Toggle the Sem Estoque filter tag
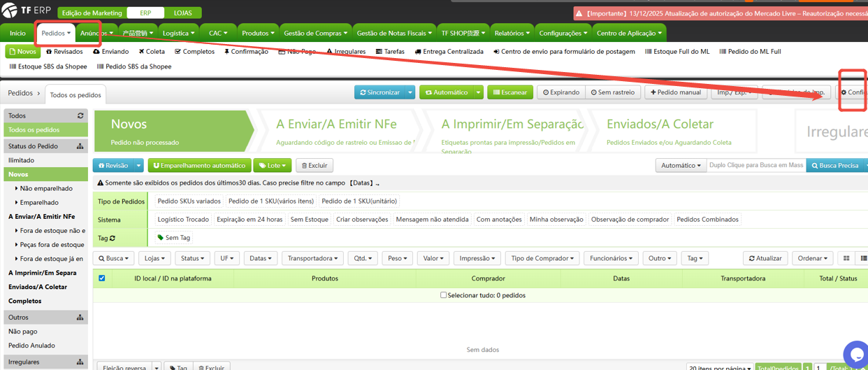Viewport: 868px width, 370px height. 309,220
